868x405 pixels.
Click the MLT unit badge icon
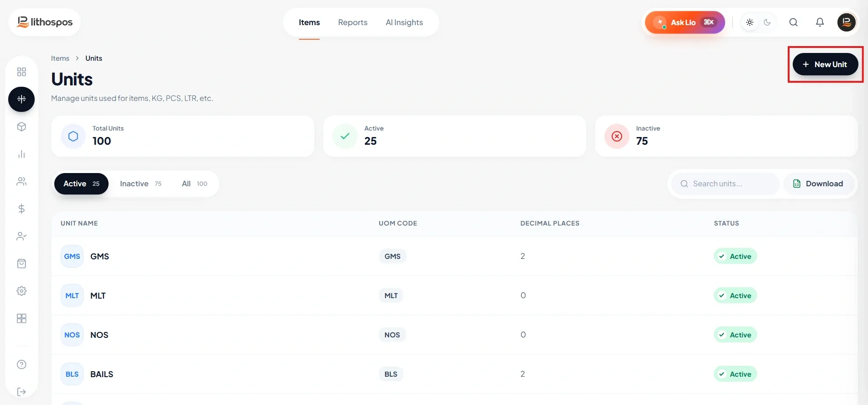(72, 295)
